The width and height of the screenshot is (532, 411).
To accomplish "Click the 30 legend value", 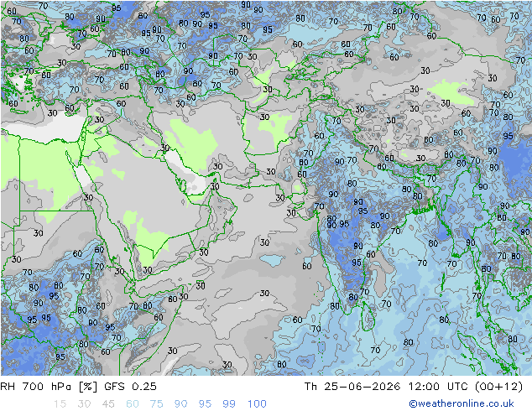I will [84, 404].
